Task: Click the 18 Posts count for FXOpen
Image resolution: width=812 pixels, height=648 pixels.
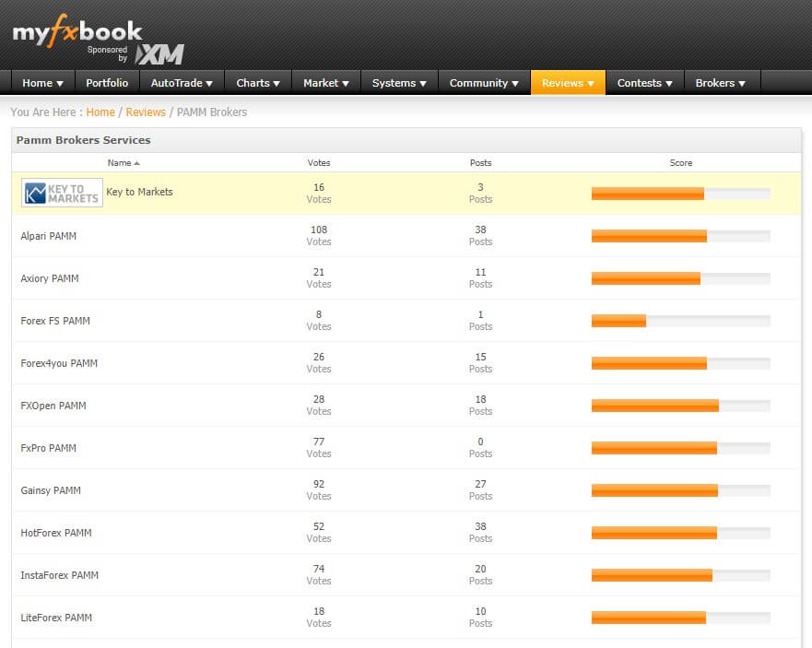Action: click(x=480, y=406)
